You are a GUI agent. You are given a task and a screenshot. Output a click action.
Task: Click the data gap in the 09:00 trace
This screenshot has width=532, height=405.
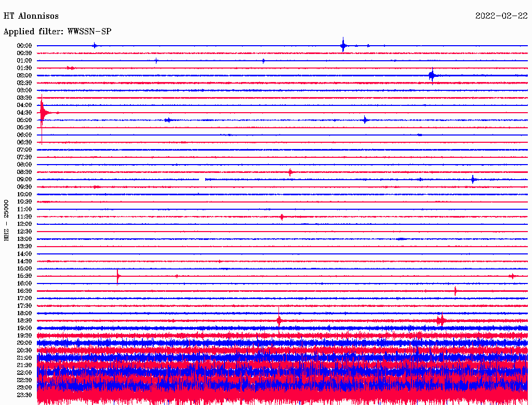tap(202, 180)
